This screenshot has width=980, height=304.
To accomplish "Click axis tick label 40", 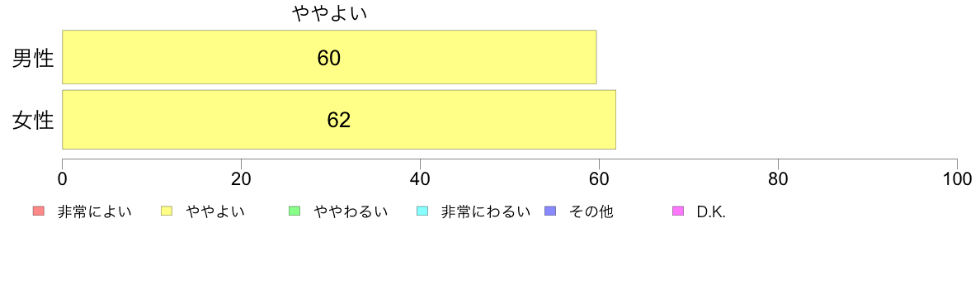I will click(x=420, y=179).
